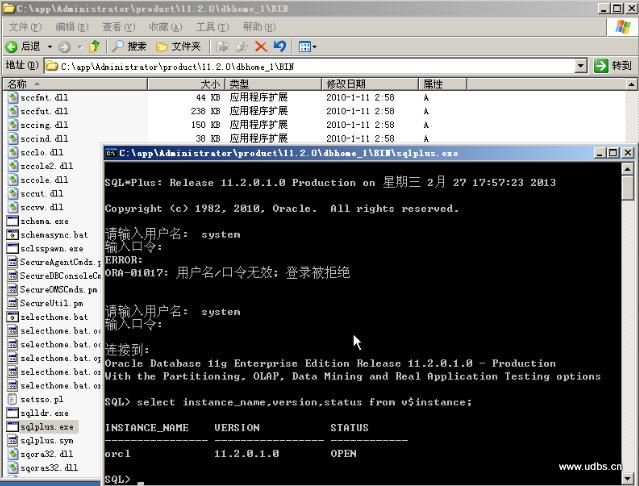Select sqlldr.exe application icon
This screenshot has width=639, height=486.
click(x=13, y=413)
